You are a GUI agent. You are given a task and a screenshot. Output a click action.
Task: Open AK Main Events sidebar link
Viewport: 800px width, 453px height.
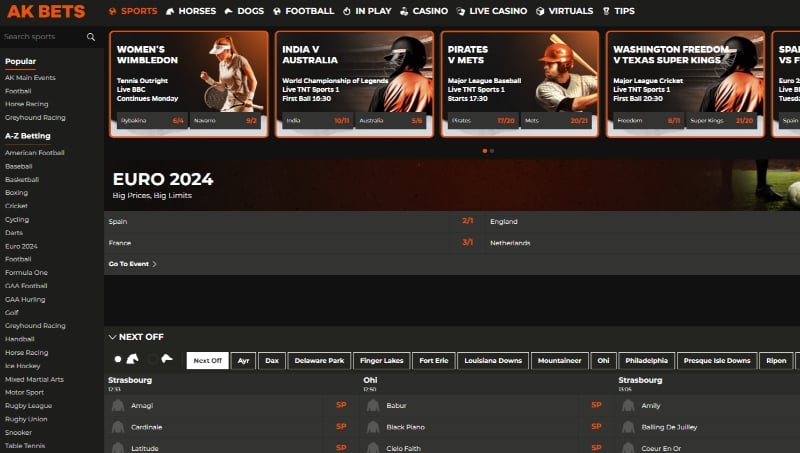click(x=30, y=78)
